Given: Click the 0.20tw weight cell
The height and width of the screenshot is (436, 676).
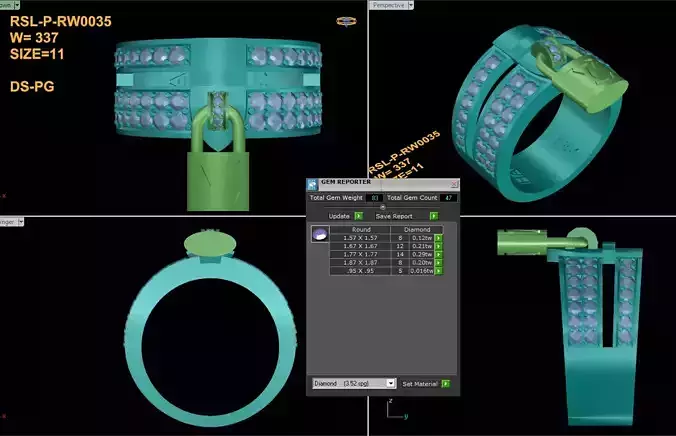Looking at the screenshot, I should (x=422, y=263).
